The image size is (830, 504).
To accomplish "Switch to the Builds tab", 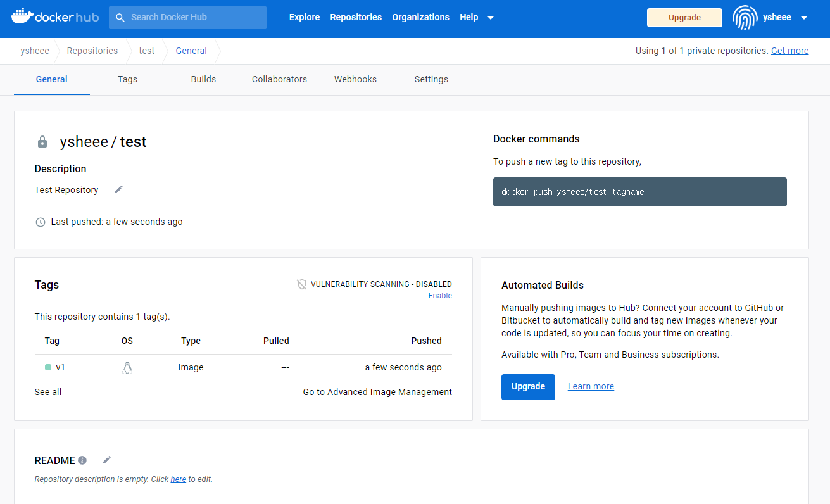I will tap(203, 79).
